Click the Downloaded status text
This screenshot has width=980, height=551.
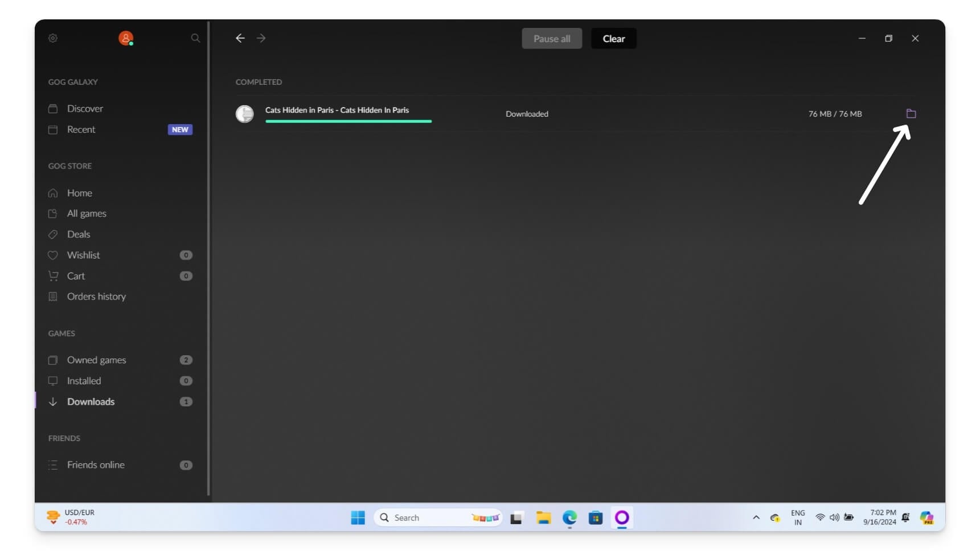tap(527, 114)
